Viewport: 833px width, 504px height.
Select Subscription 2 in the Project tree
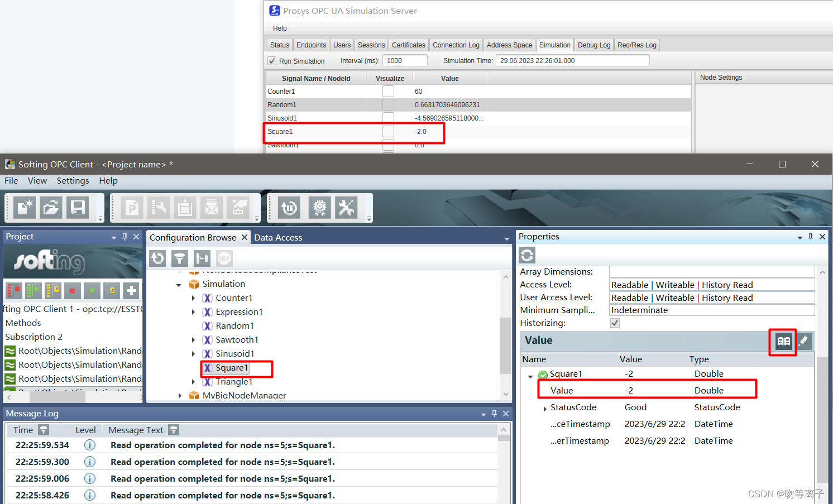pos(34,337)
